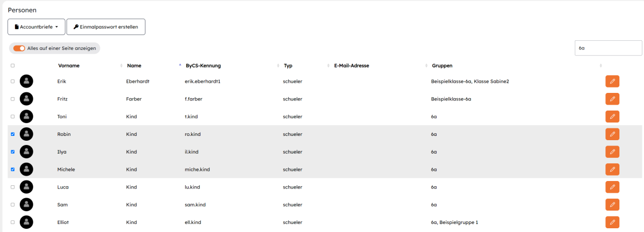The image size is (644, 232).
Task: Tick the select-all checkbox in the header
Action: pyautogui.click(x=13, y=66)
